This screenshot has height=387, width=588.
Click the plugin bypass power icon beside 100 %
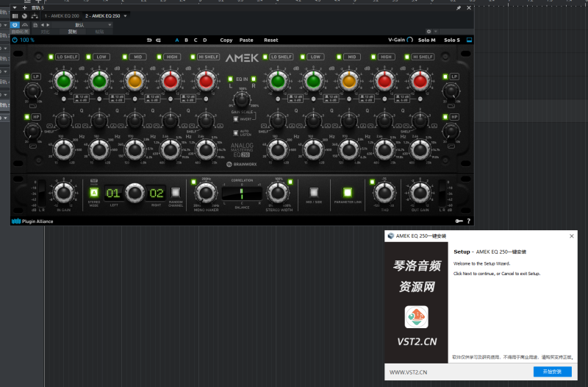(15, 40)
